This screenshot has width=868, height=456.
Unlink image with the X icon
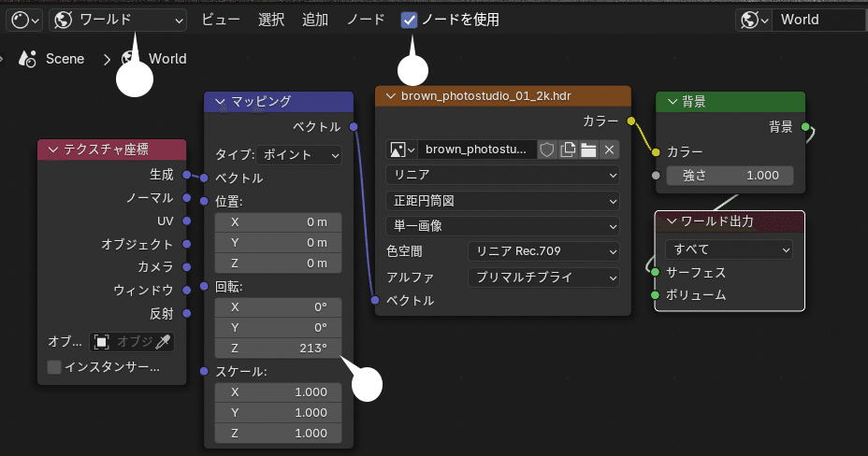[x=610, y=150]
